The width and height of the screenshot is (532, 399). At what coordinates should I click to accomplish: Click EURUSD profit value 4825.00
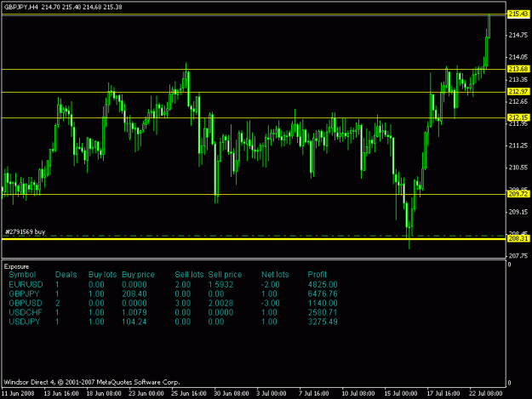(323, 284)
